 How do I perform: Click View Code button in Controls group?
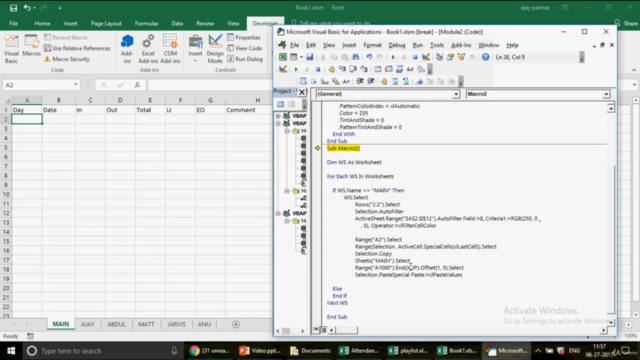point(244,48)
